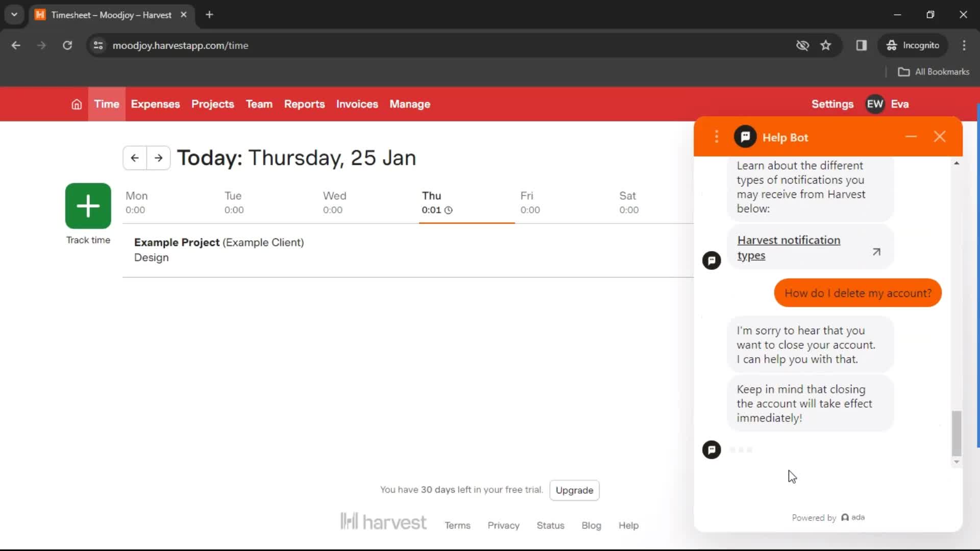Open the Projects tab
980x551 pixels.
tap(213, 104)
